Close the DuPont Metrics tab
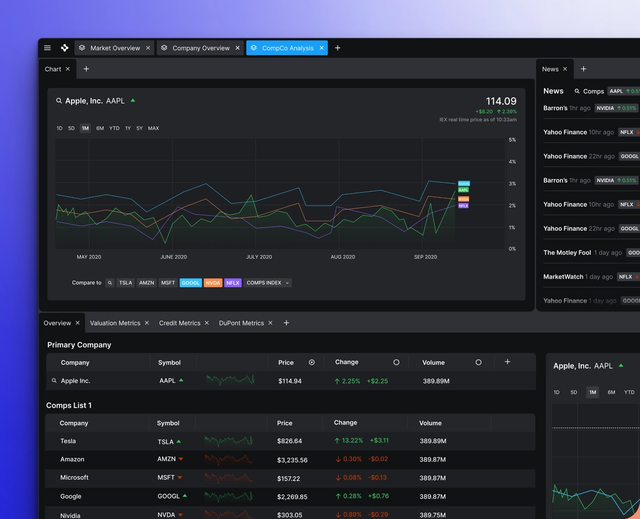640x519 pixels. coord(270,323)
